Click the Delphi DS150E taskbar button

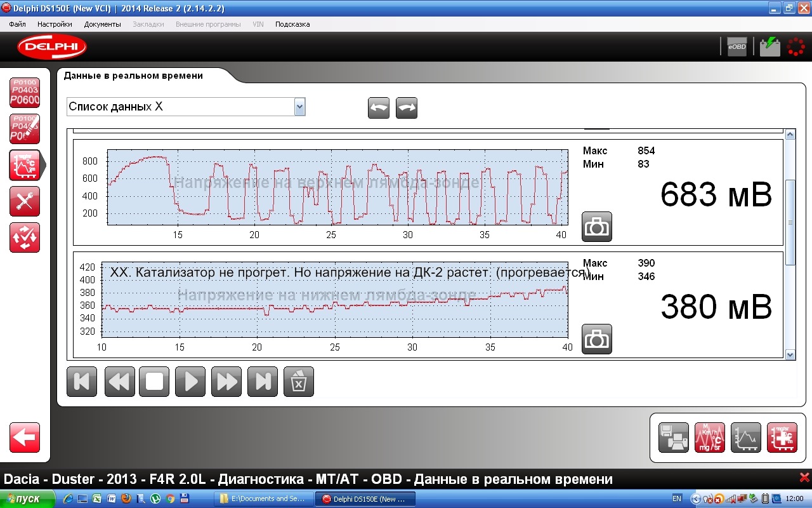coord(365,499)
